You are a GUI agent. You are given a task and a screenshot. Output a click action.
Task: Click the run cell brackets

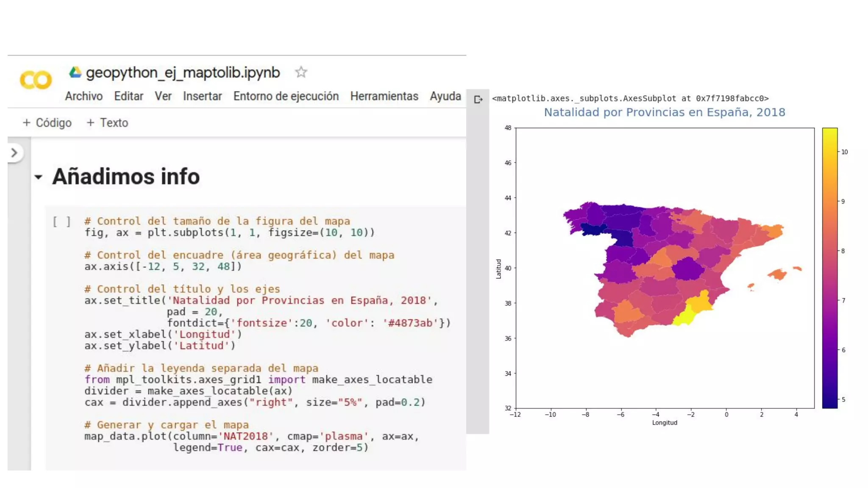pyautogui.click(x=62, y=222)
